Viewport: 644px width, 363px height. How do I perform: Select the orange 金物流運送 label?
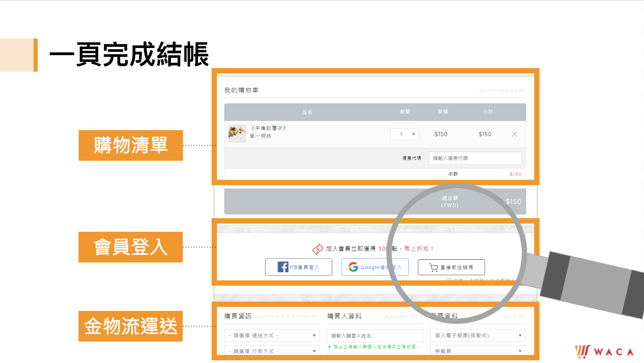pos(131,326)
